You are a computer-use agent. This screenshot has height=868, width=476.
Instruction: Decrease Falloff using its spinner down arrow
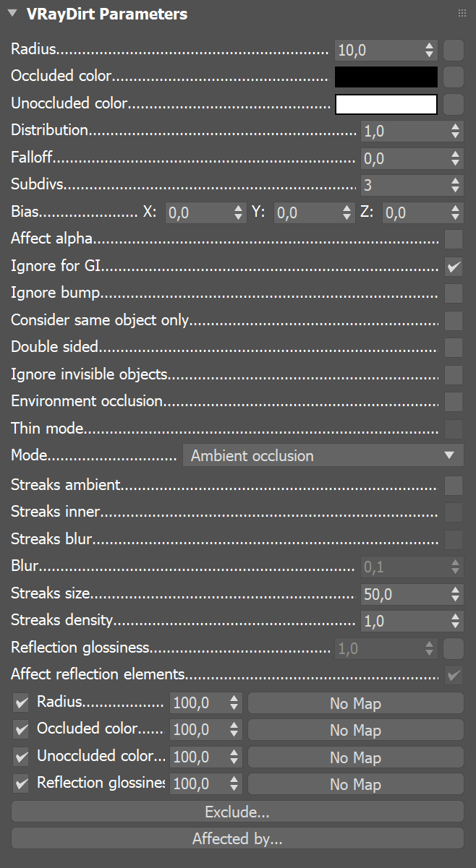(x=455, y=162)
